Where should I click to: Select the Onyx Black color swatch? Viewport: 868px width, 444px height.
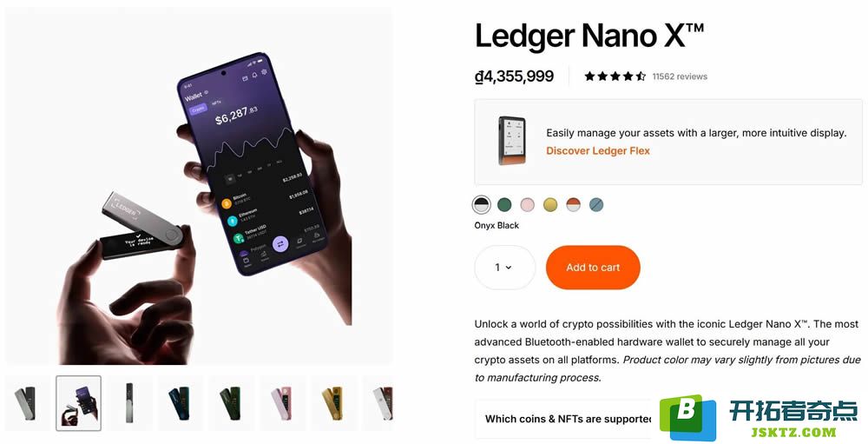[x=481, y=204]
